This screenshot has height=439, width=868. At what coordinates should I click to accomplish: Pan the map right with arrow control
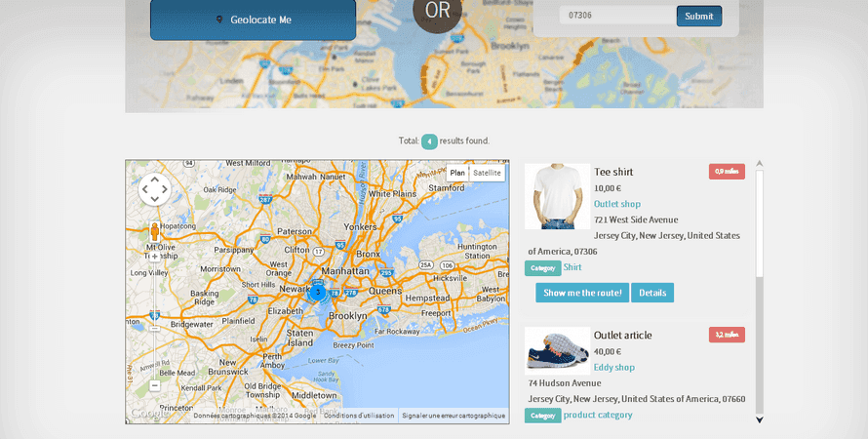[x=165, y=189]
